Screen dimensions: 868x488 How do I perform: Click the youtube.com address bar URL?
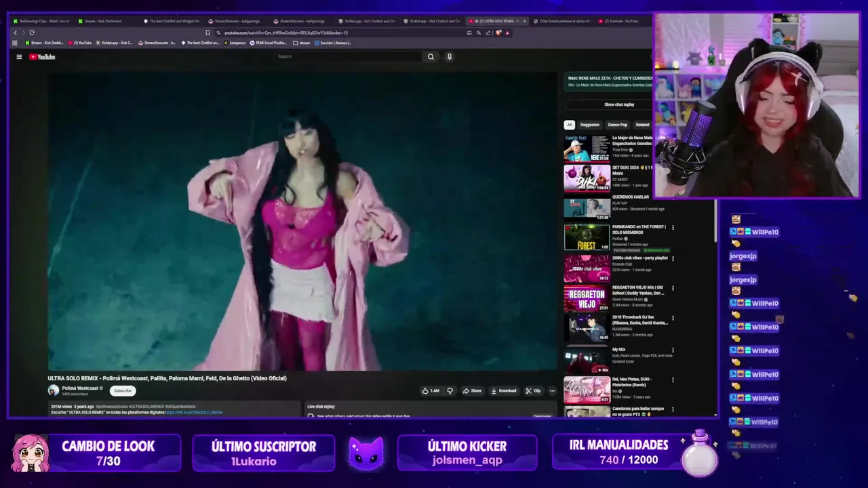tap(286, 33)
